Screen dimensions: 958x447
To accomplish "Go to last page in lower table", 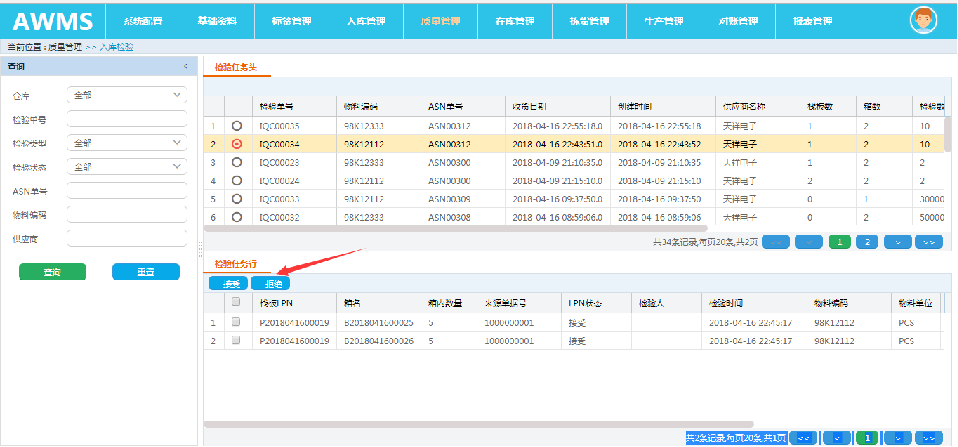I will 929,437.
